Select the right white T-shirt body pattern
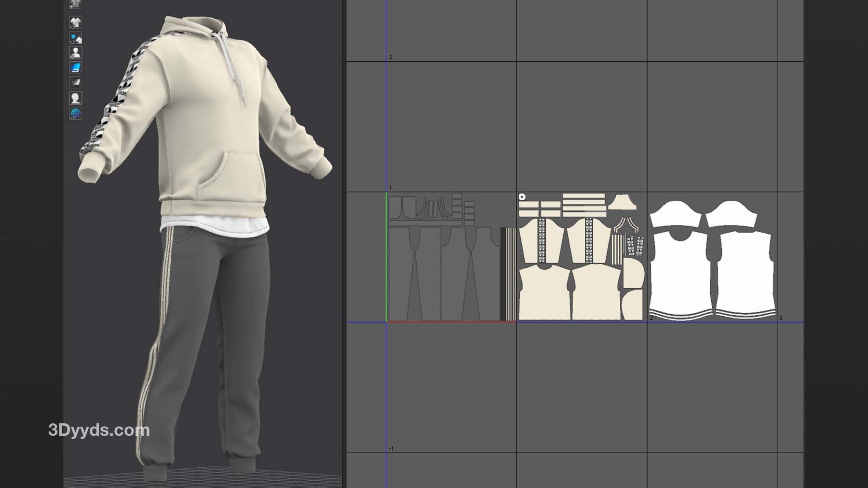 coord(743,273)
